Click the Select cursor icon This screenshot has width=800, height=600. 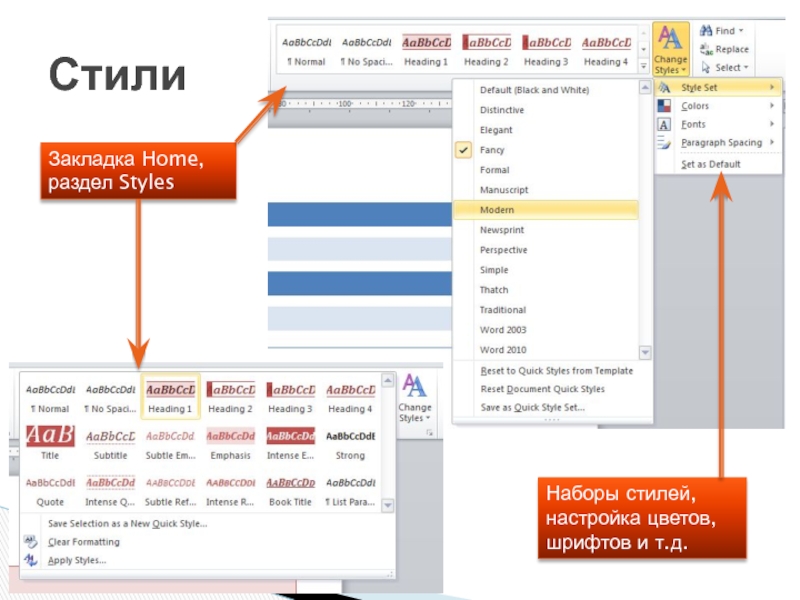[x=706, y=68]
